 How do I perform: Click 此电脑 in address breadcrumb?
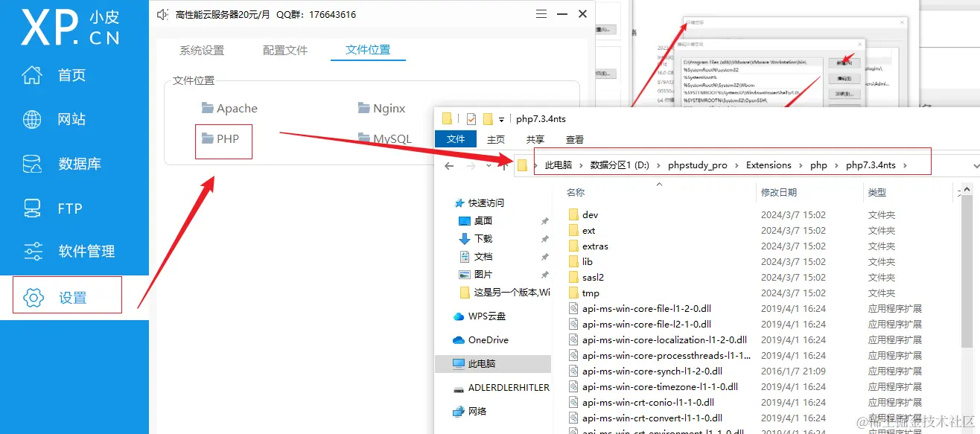559,165
